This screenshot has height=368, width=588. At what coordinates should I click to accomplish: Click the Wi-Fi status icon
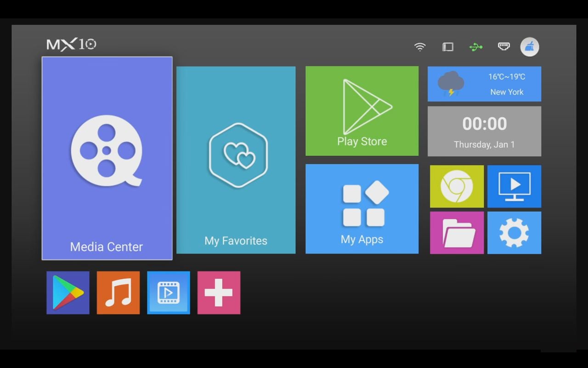[x=420, y=46]
